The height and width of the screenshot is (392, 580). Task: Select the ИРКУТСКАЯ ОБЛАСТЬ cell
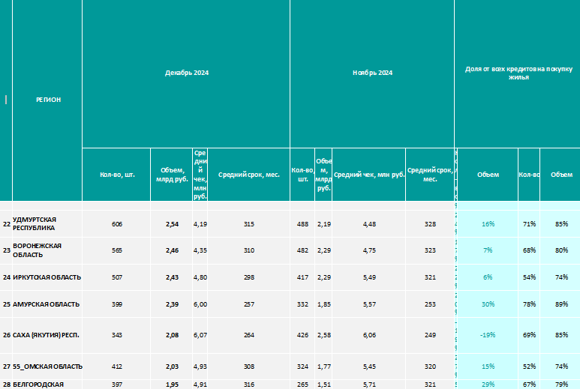click(x=47, y=277)
